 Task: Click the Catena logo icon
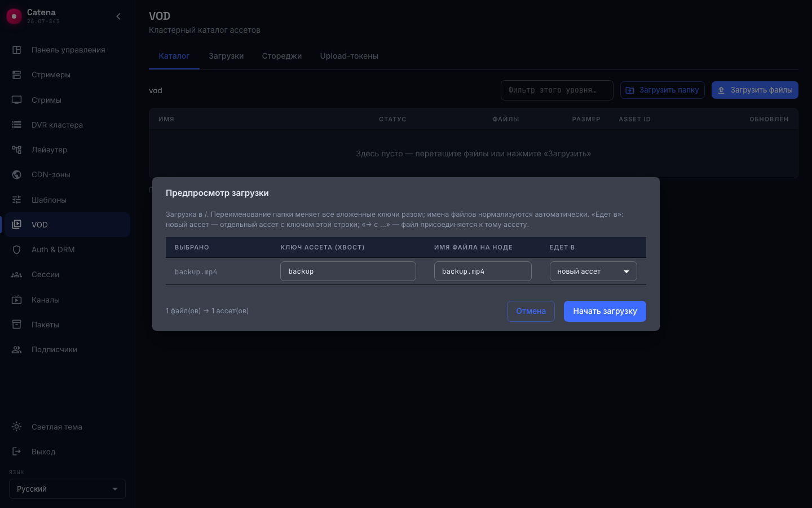pyautogui.click(x=14, y=16)
